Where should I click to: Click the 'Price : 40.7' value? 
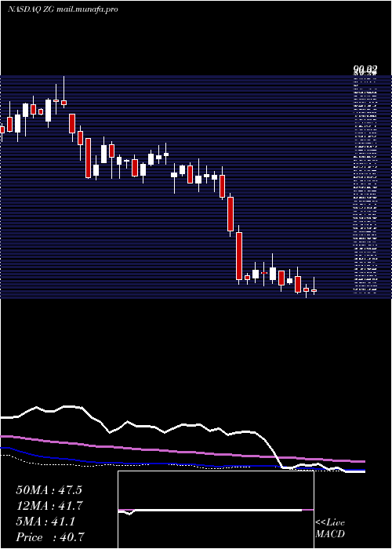(49, 537)
